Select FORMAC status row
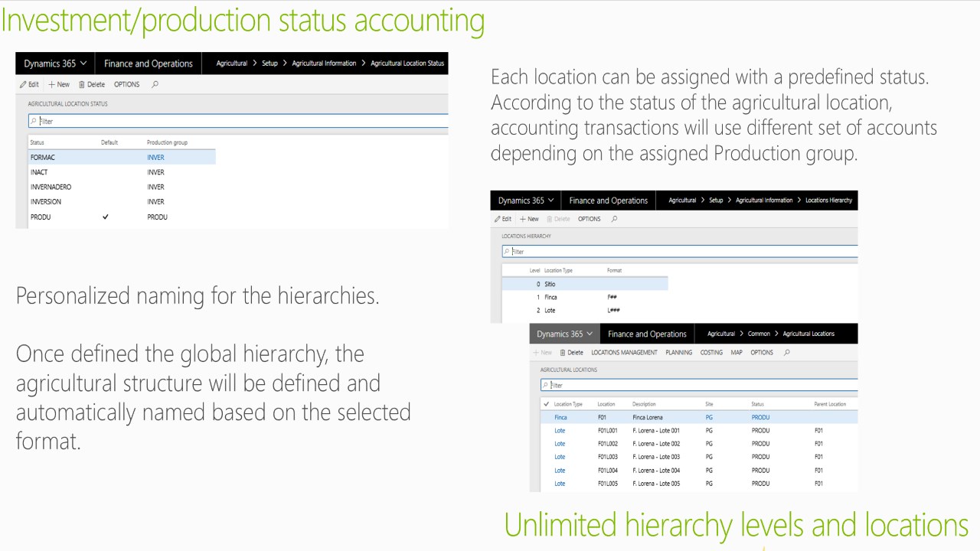 (x=121, y=158)
